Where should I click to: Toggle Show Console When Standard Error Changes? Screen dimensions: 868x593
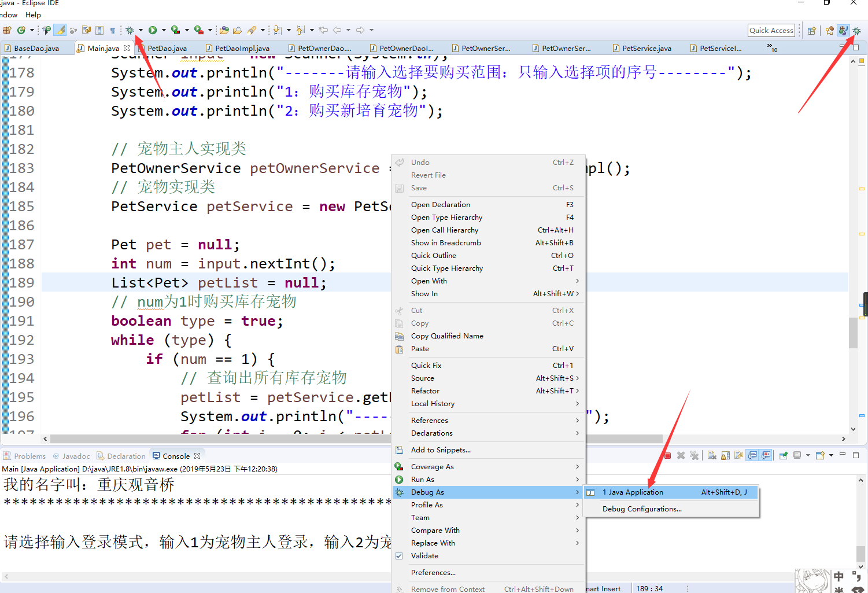[767, 455]
